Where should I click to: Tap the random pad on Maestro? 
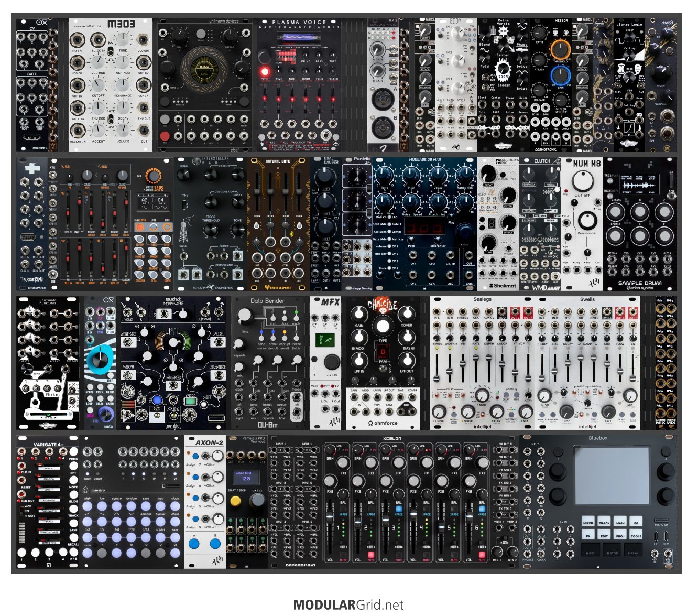coord(131,507)
